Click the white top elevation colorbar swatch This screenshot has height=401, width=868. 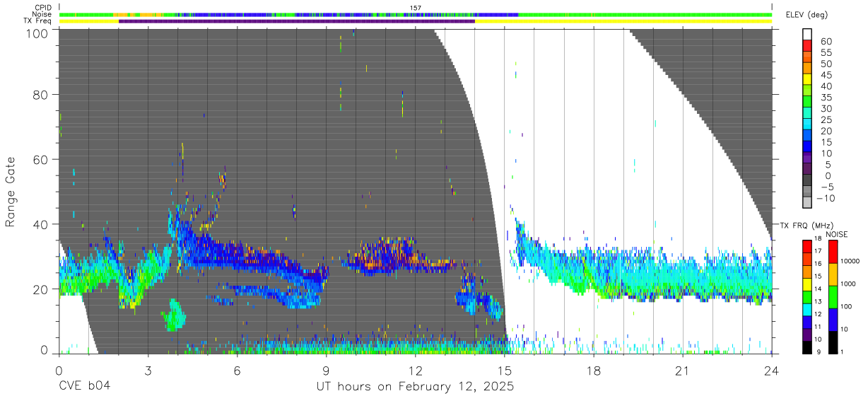click(x=807, y=35)
